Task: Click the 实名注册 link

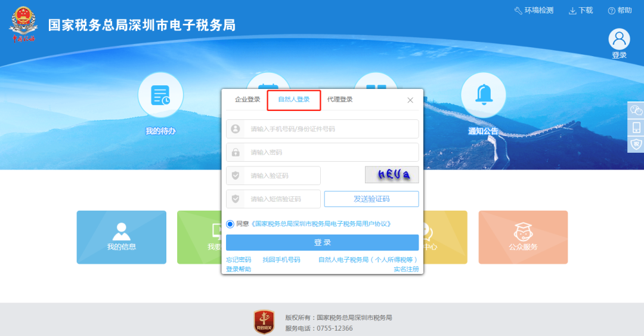Action: coord(406,269)
